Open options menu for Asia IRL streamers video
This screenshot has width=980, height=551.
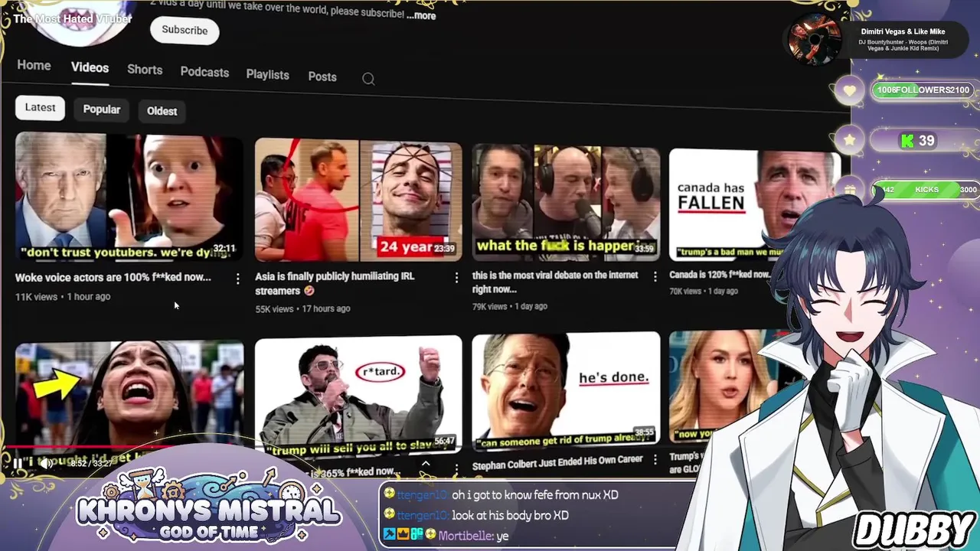pos(456,278)
